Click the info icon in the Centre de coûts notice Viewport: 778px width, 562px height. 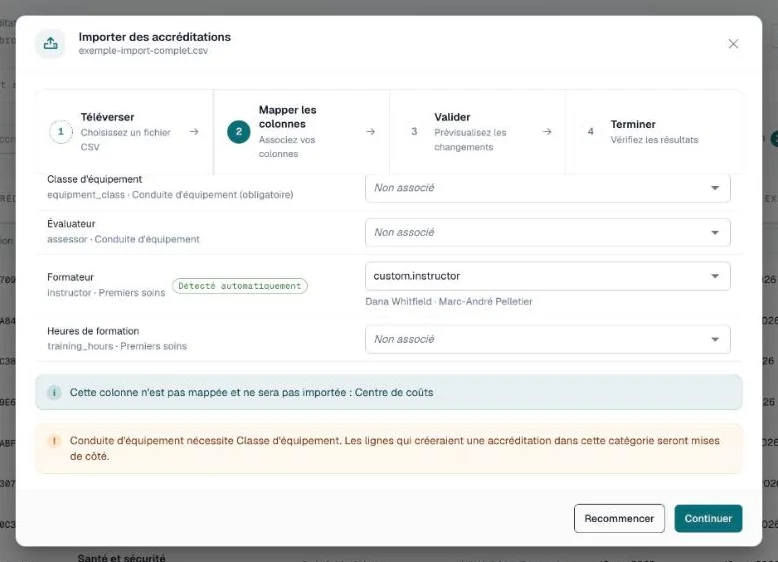pos(54,392)
